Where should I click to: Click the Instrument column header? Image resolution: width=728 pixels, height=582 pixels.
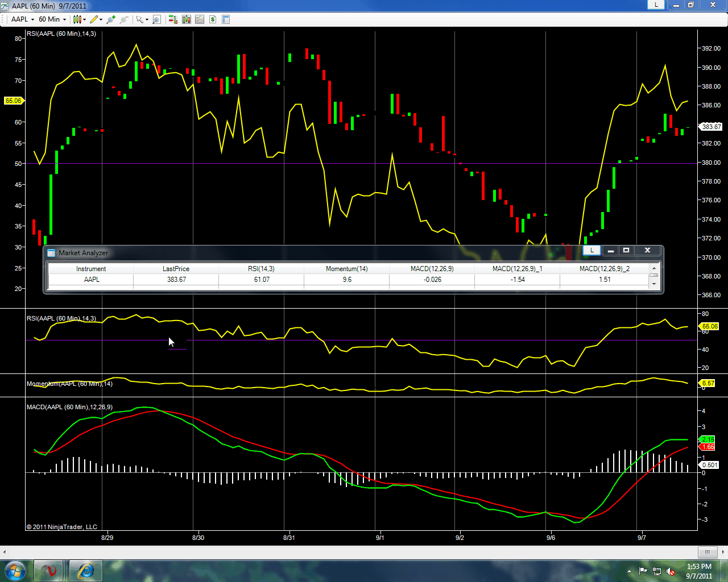tap(91, 269)
